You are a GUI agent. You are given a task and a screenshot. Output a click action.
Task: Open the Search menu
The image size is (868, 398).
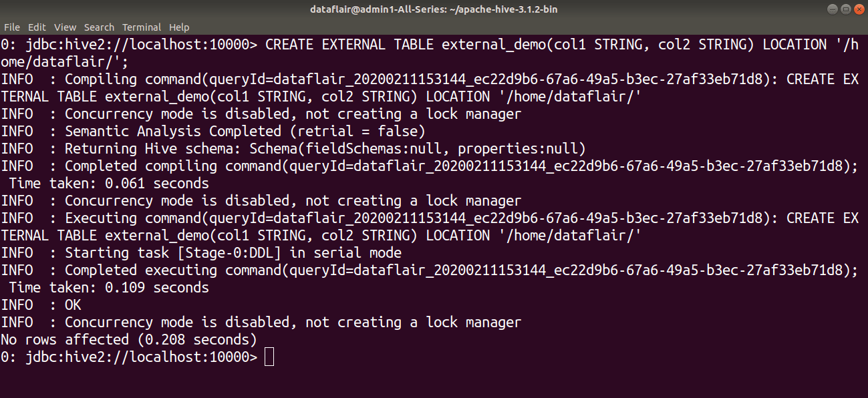click(99, 27)
